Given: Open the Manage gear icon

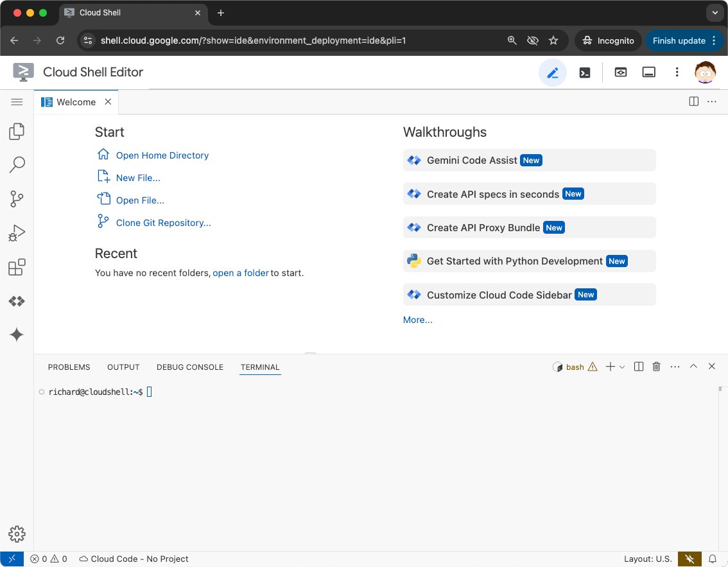Looking at the screenshot, I should click(x=17, y=534).
